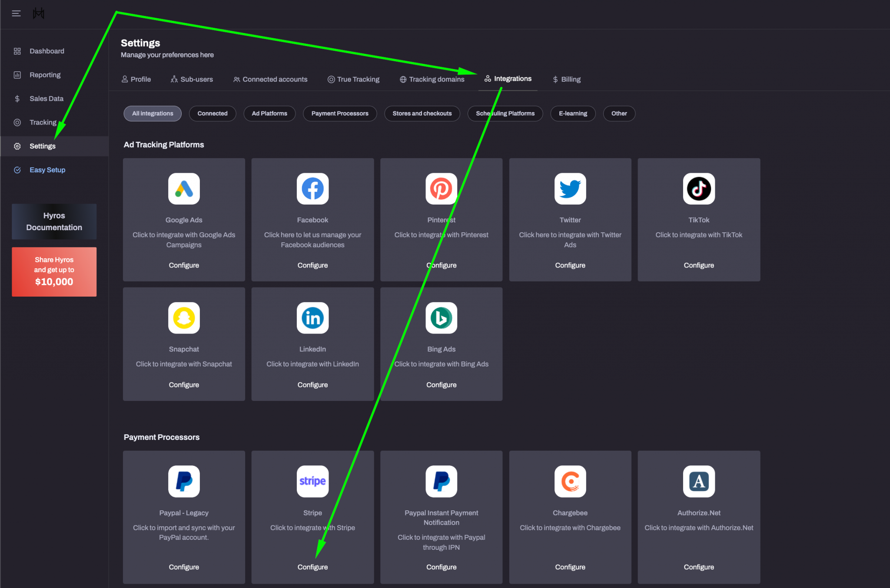Switch to the Billing tab
This screenshot has height=588, width=890.
(x=566, y=79)
